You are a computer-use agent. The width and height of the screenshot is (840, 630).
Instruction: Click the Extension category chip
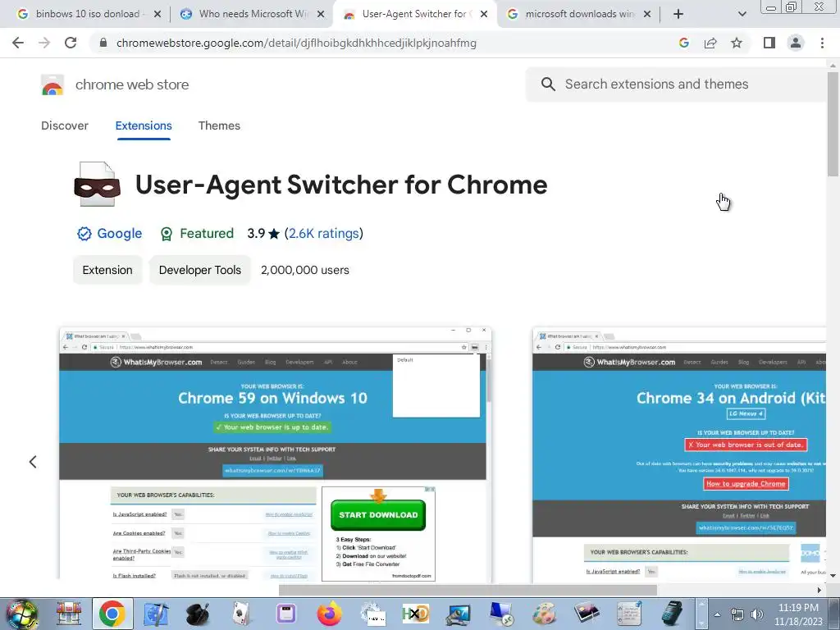pyautogui.click(x=107, y=270)
